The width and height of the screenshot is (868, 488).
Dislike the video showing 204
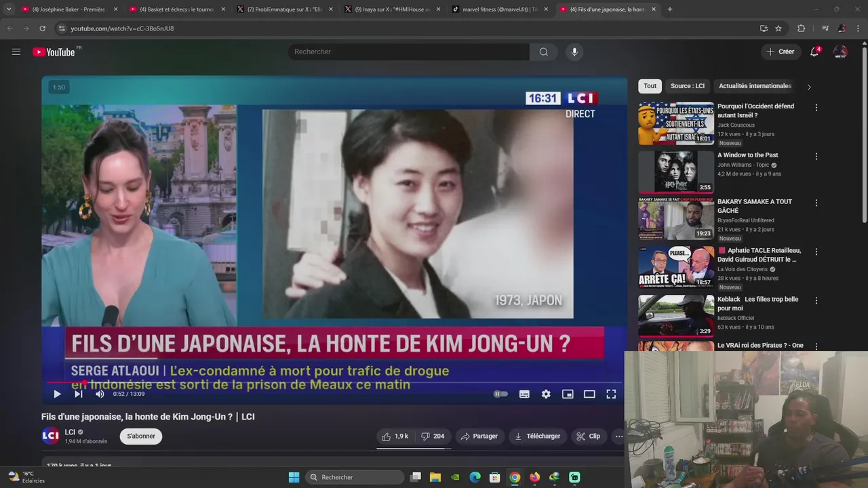pos(432,436)
